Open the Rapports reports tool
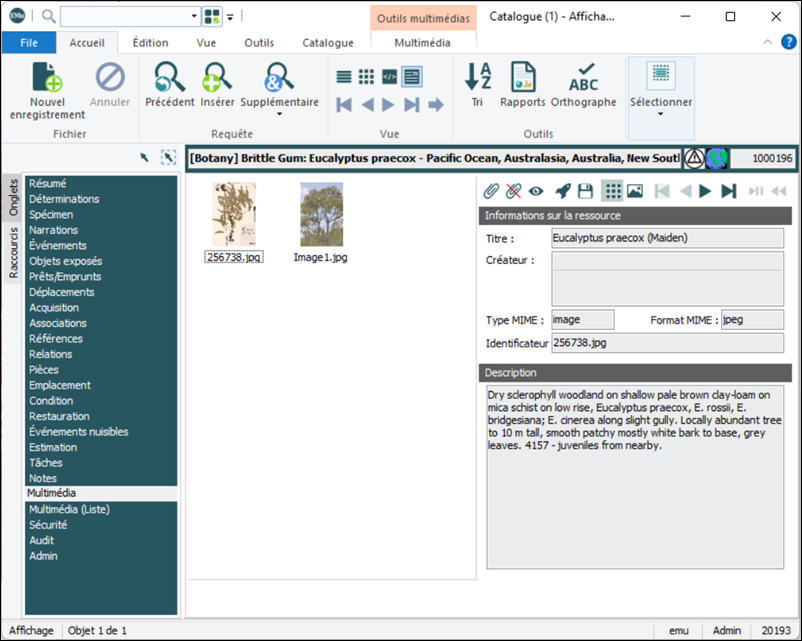This screenshot has height=641, width=802. tap(523, 85)
